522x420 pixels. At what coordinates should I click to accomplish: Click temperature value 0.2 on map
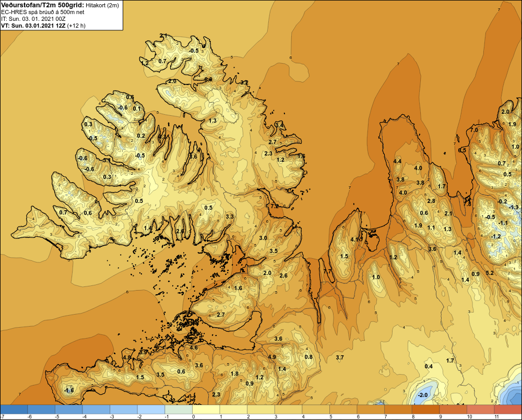point(141,136)
